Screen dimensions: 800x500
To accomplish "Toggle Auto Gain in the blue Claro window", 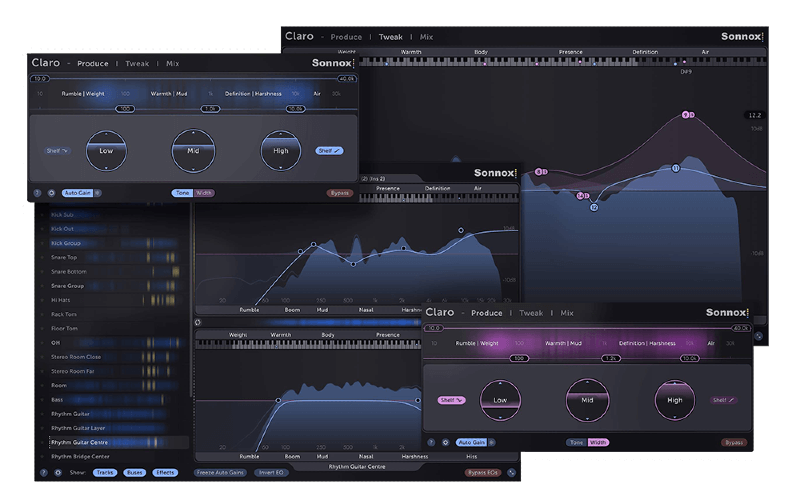I will 78,193.
